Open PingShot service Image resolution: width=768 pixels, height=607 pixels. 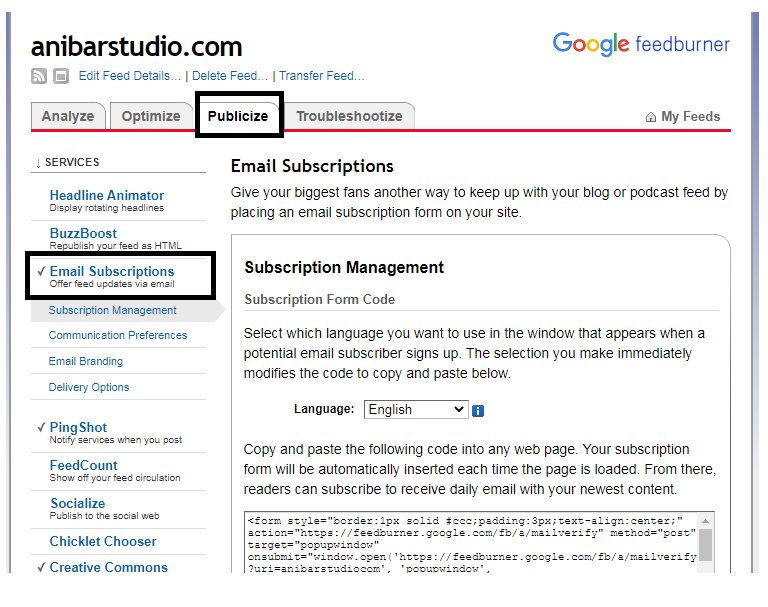point(78,427)
